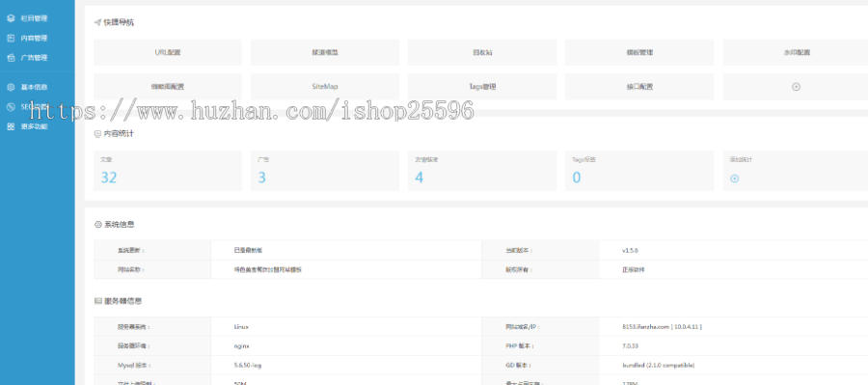The image size is (868, 385).
Task: Click the 系统信息 heading text
Action: click(x=119, y=225)
